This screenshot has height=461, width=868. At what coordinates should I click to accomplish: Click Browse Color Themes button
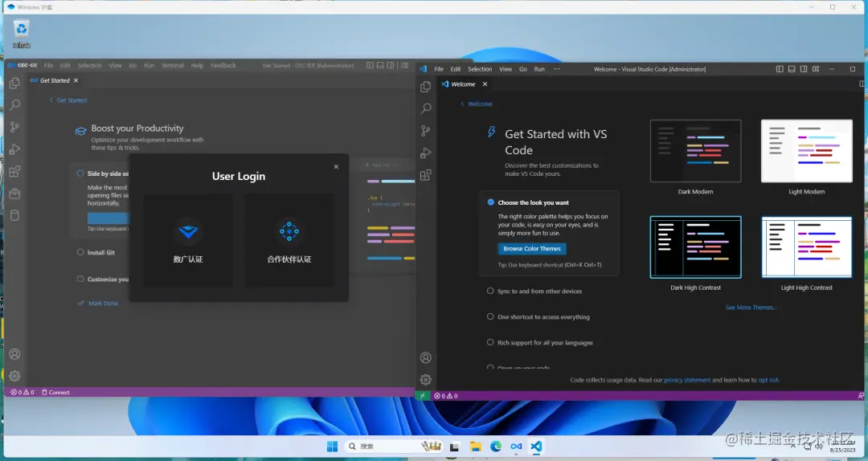(532, 249)
